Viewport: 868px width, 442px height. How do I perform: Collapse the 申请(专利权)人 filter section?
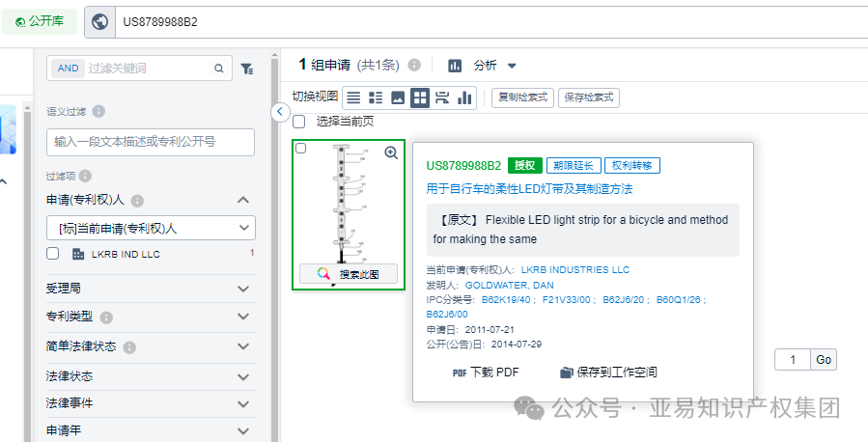(x=243, y=200)
